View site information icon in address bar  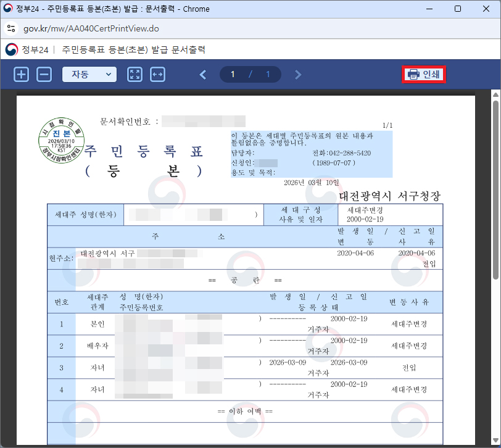(x=11, y=28)
